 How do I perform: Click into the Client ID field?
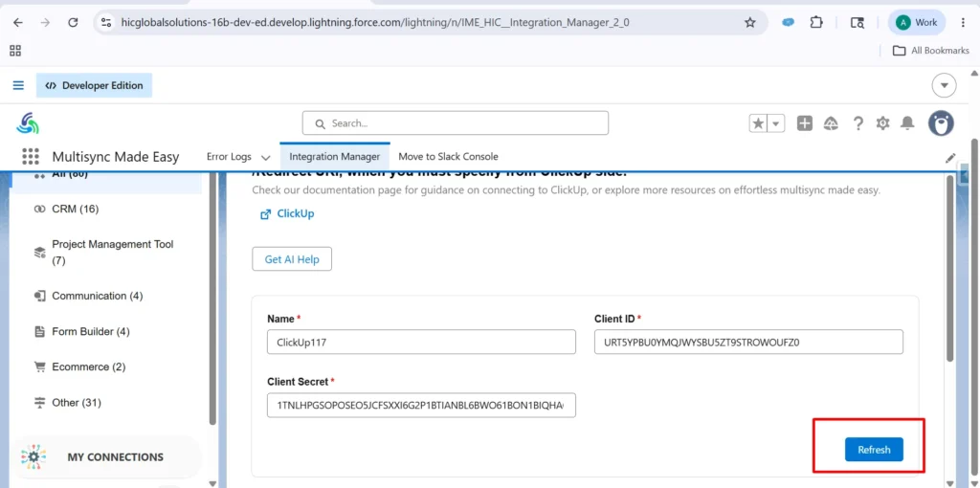pos(748,342)
